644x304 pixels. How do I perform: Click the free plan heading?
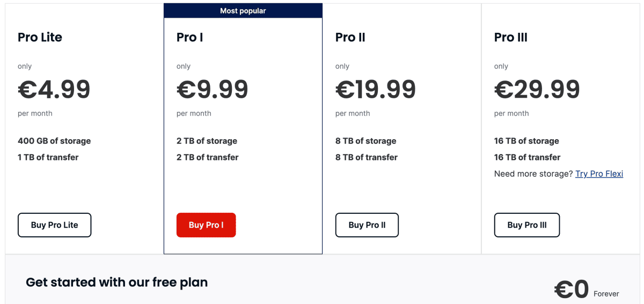point(116,282)
